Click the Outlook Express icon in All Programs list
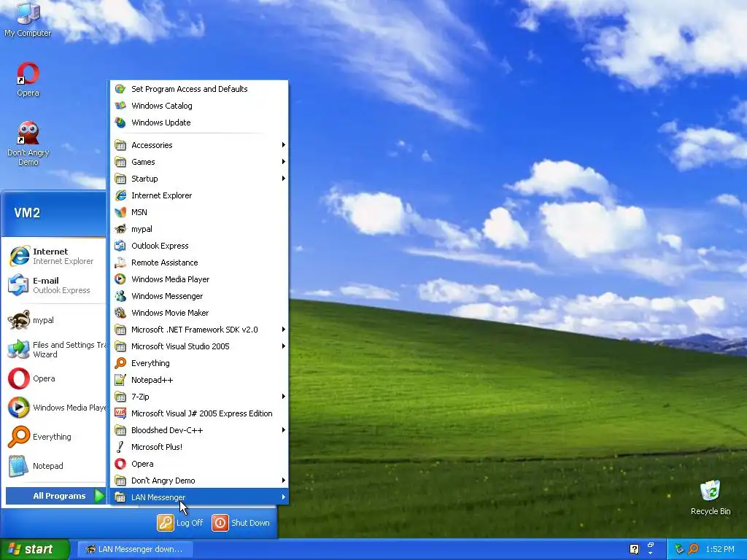This screenshot has height=560, width=747. (120, 246)
